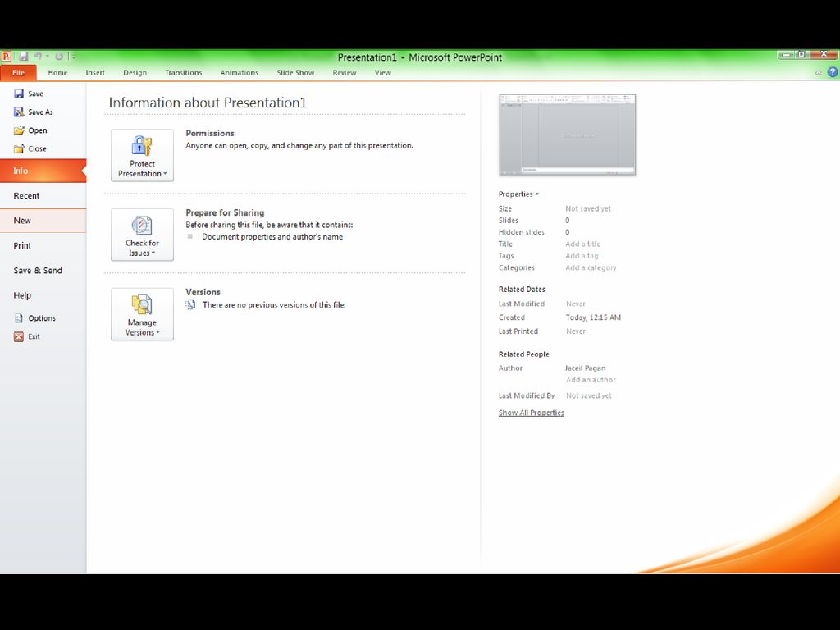The height and width of the screenshot is (630, 840).
Task: Click the Save floppy disk icon in sidebar
Action: tap(19, 94)
